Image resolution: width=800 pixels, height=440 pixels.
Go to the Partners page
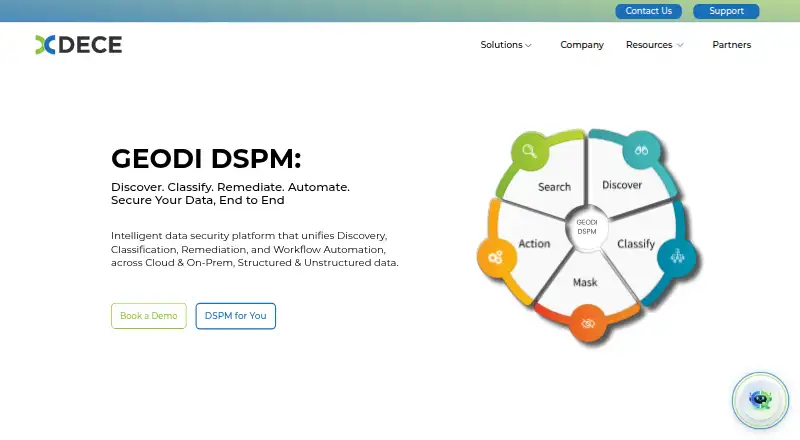click(x=732, y=45)
